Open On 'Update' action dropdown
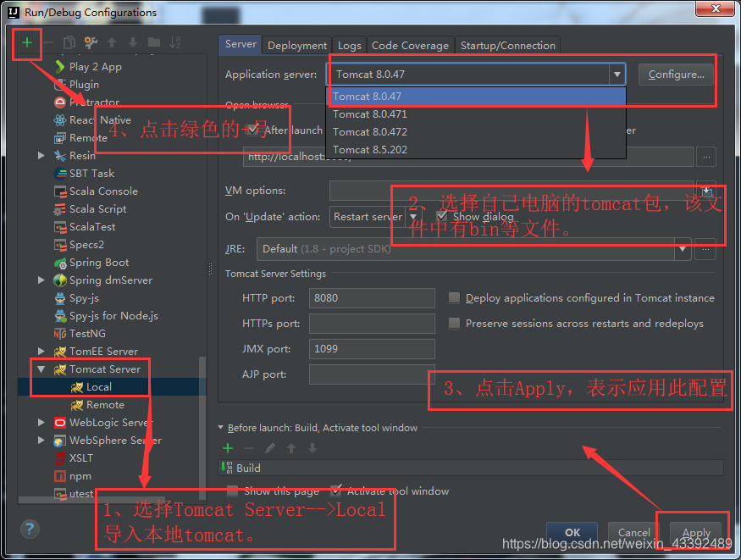Image resolution: width=741 pixels, height=560 pixels. tap(413, 216)
